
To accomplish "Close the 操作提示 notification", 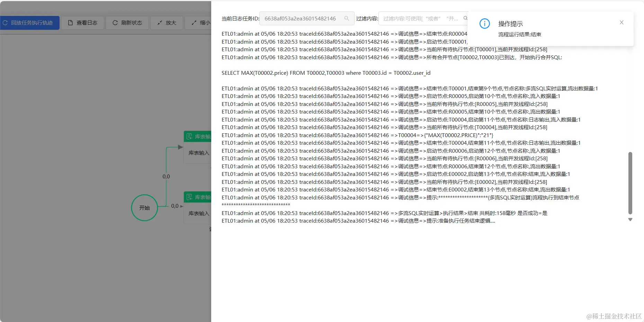I will (621, 23).
